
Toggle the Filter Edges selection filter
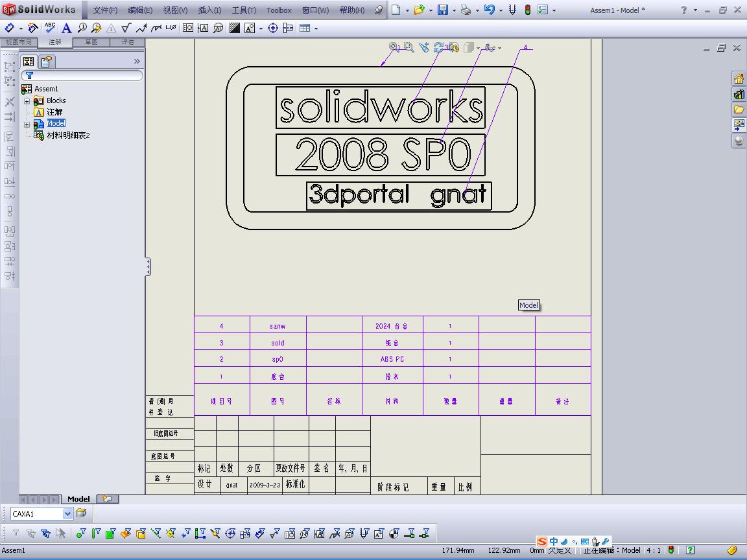click(96, 533)
